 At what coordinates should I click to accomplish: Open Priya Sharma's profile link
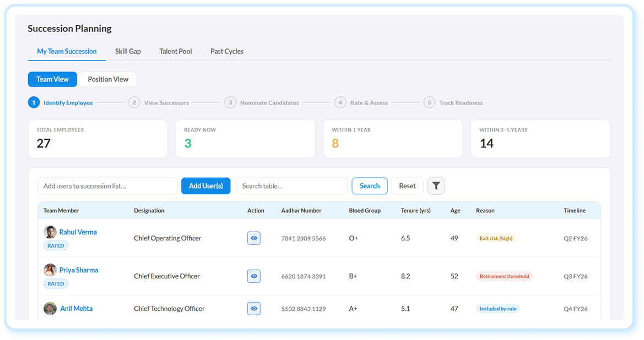(x=78, y=270)
